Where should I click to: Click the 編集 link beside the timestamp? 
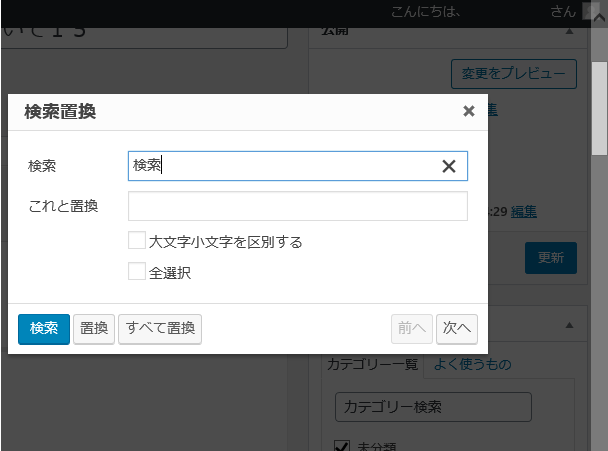click(x=524, y=211)
